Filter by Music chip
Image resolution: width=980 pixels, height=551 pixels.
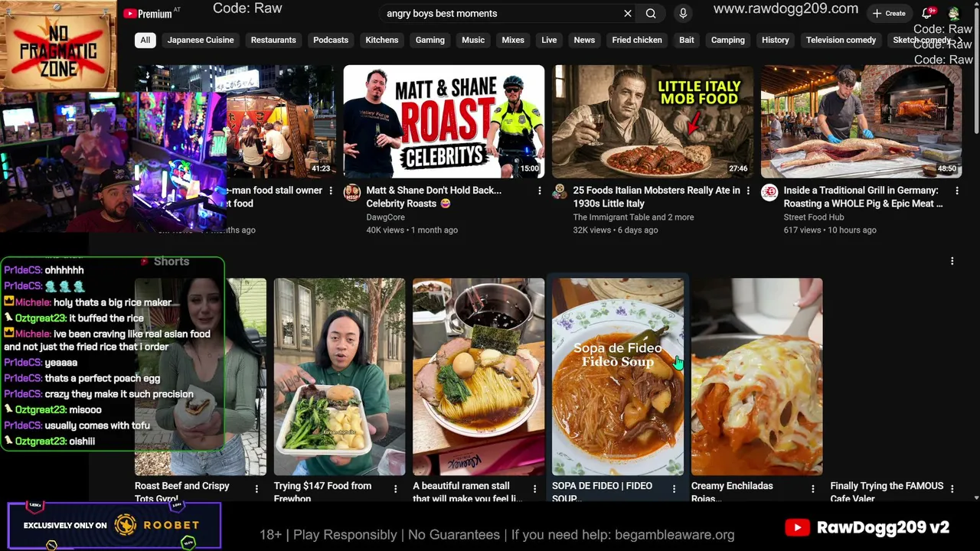pos(473,40)
